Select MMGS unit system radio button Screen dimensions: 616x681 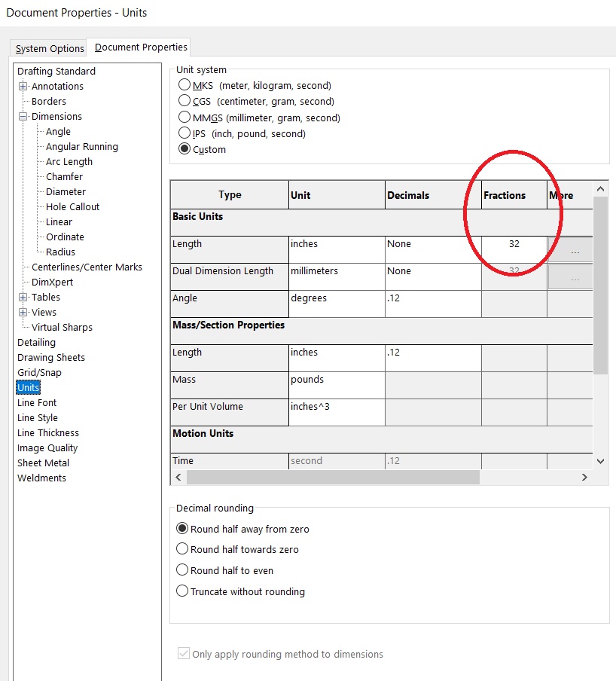point(184,118)
